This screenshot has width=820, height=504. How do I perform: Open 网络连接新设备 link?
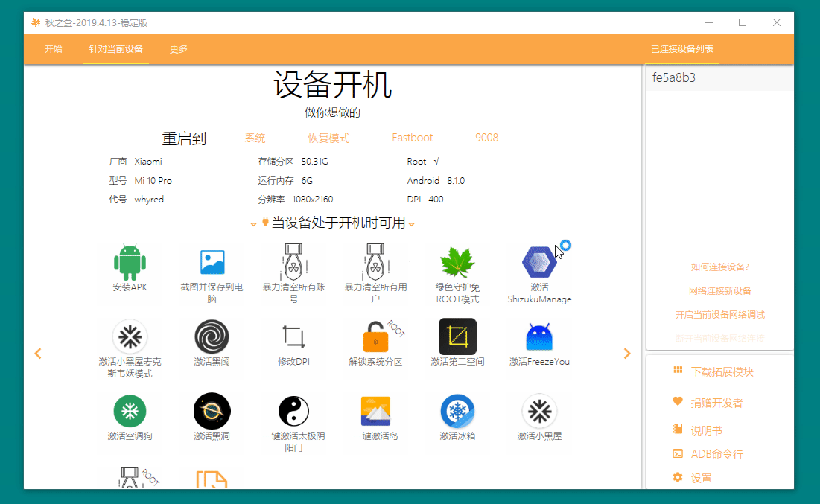pyautogui.click(x=719, y=290)
